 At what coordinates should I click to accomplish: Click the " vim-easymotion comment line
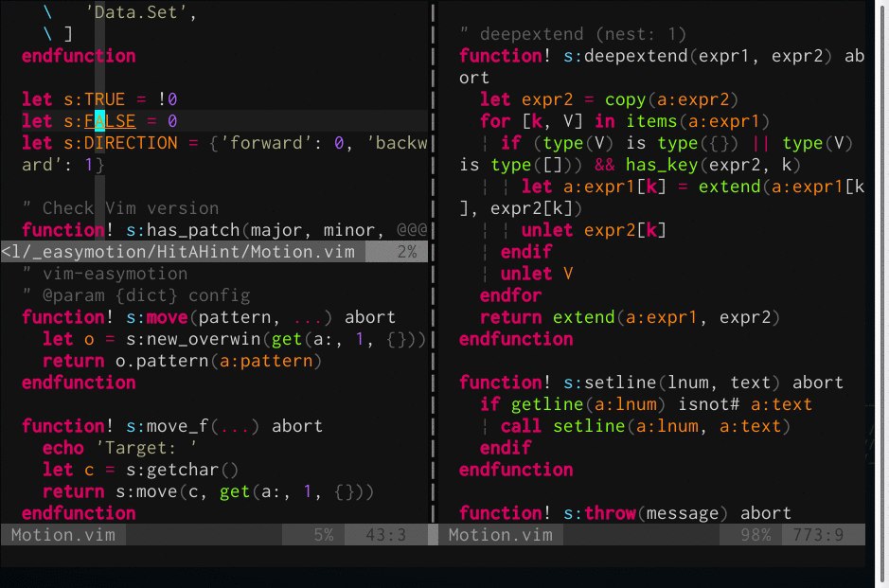[105, 274]
